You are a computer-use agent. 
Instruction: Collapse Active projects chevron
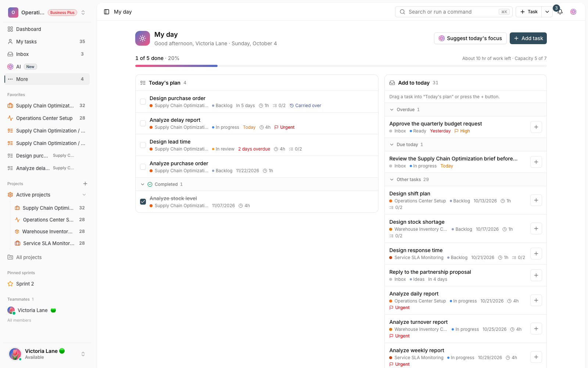pyautogui.click(x=84, y=195)
